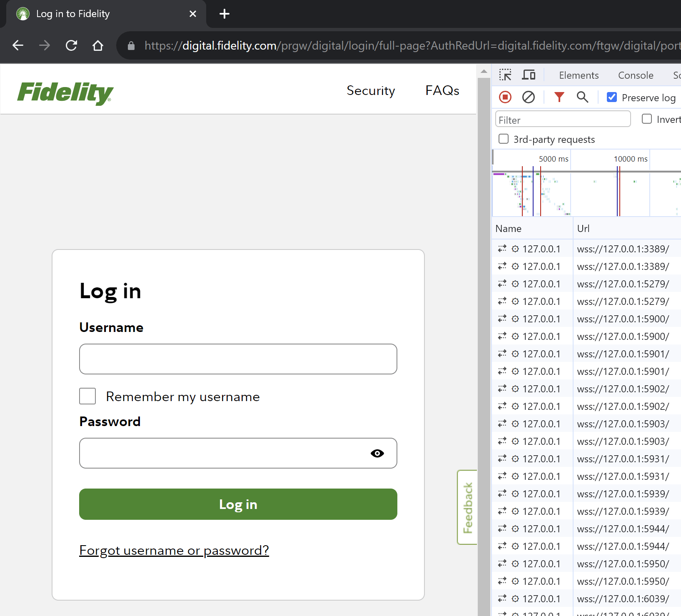Click the browser forward arrow
681x616 pixels.
(45, 45)
